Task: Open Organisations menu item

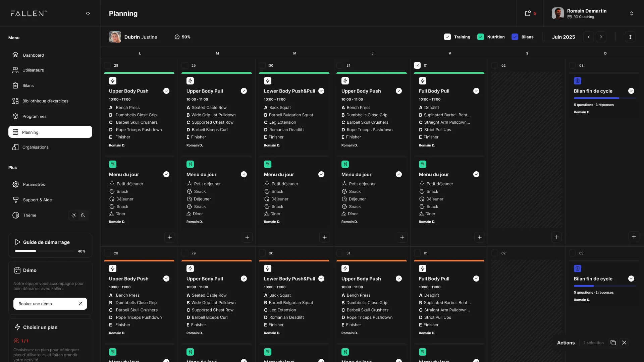Action: click(50, 147)
